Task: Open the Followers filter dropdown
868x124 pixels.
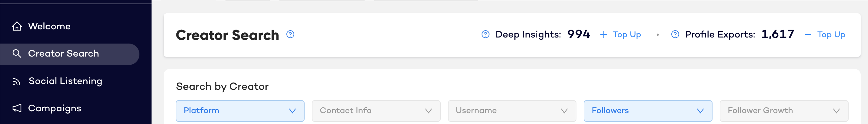Action: coord(648,111)
